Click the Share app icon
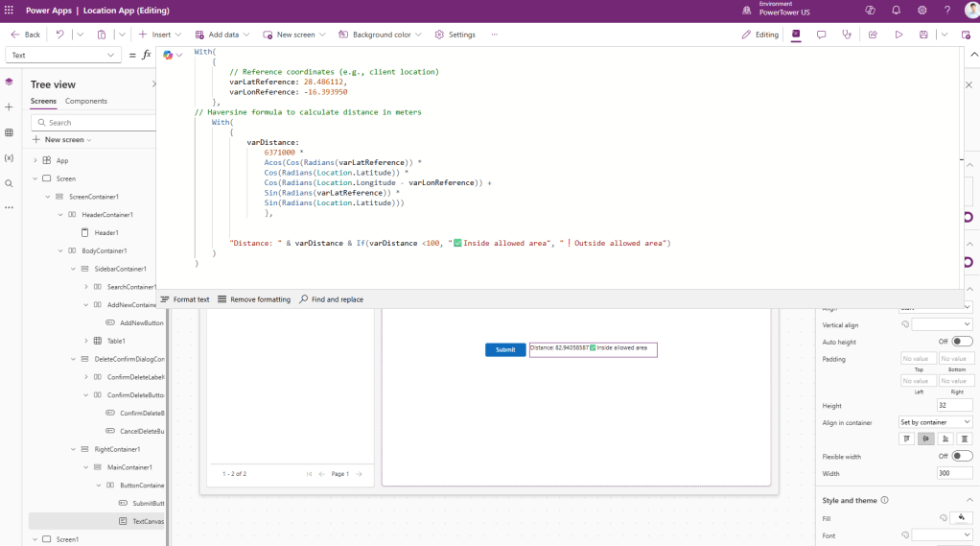 pyautogui.click(x=873, y=35)
